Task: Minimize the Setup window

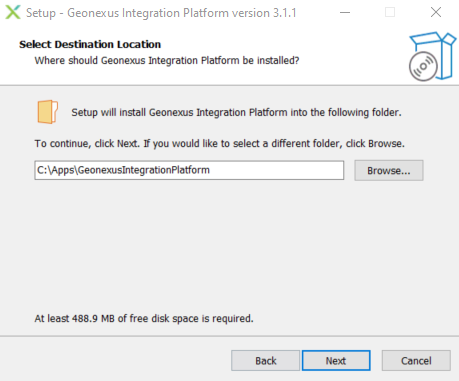Action: click(345, 13)
